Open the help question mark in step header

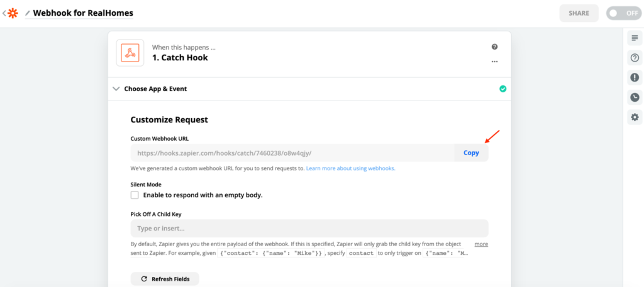[x=494, y=46]
